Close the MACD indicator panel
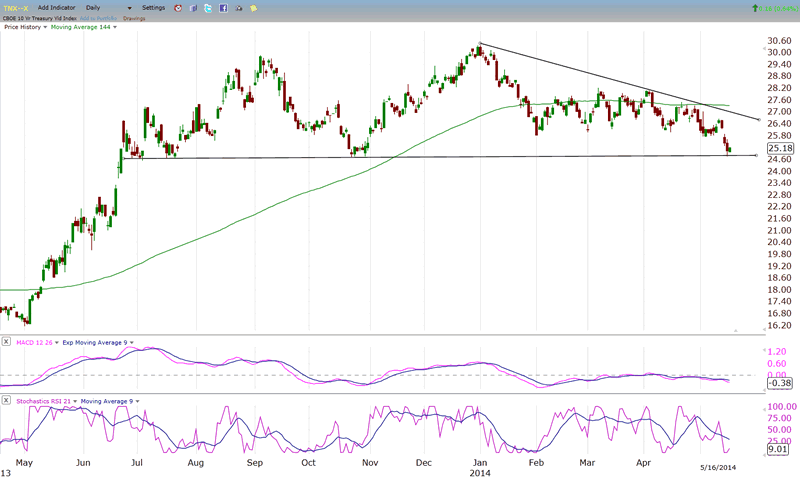800x478 pixels. 7,342
